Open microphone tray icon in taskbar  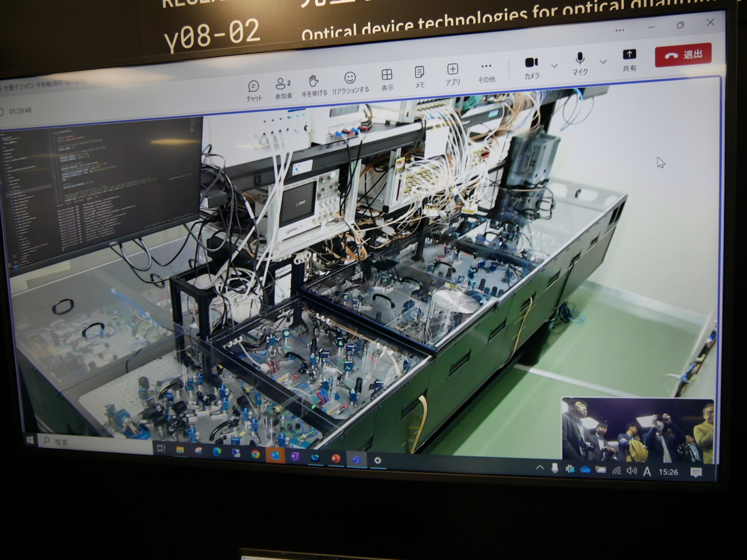pyautogui.click(x=555, y=468)
